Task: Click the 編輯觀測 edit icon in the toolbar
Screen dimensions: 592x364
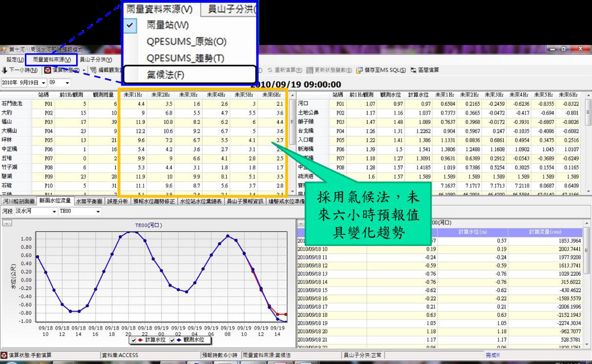Action: pos(93,70)
